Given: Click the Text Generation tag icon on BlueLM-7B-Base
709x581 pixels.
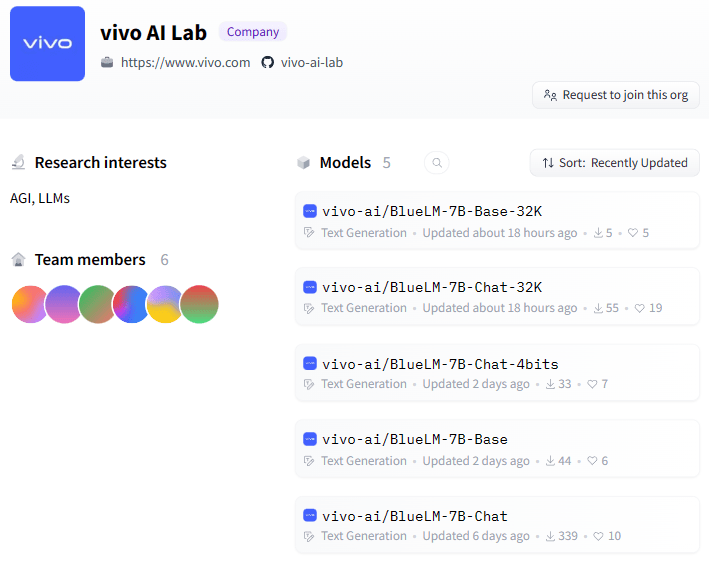Looking at the screenshot, I should click(x=309, y=461).
